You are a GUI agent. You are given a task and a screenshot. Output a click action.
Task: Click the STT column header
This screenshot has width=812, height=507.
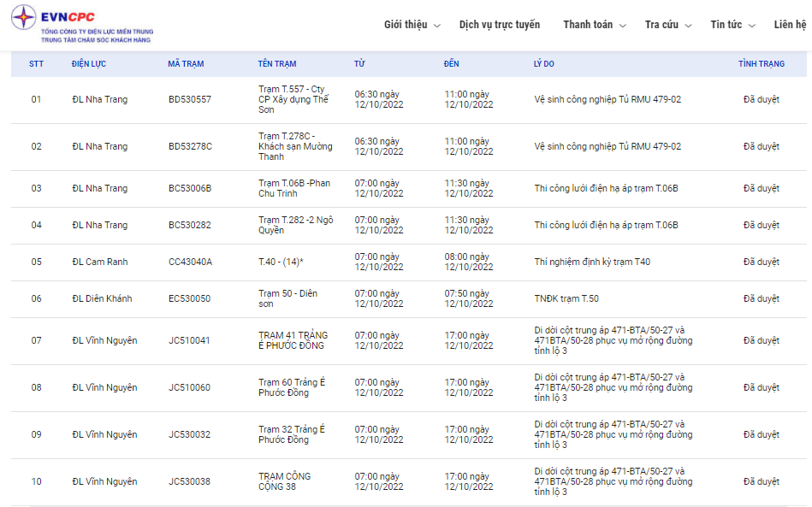36,64
